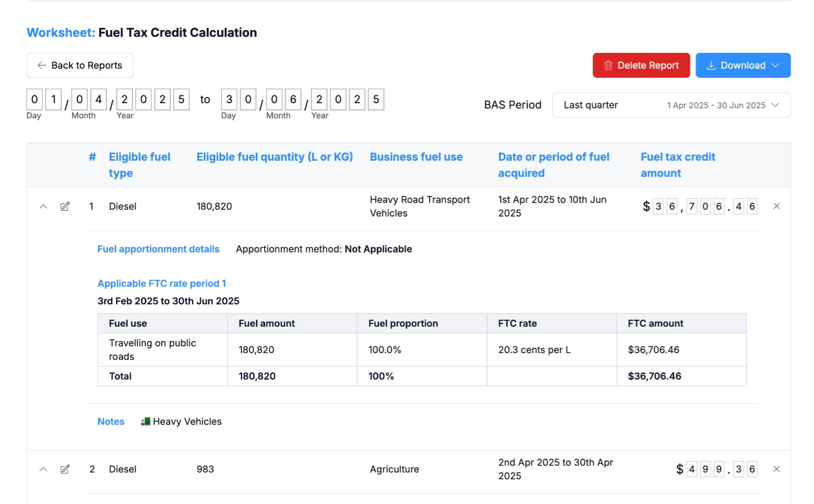
Task: Click the Delete Report button
Action: 641,65
